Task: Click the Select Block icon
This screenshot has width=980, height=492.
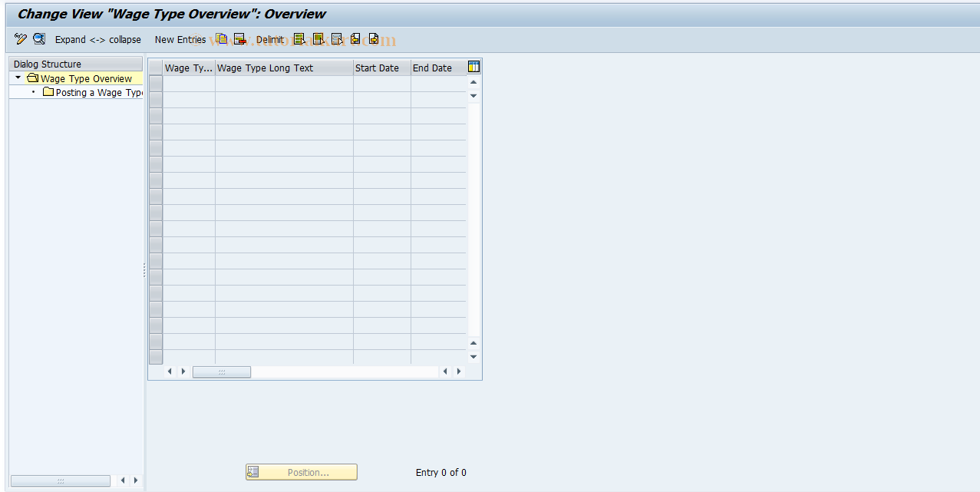Action: pos(318,39)
